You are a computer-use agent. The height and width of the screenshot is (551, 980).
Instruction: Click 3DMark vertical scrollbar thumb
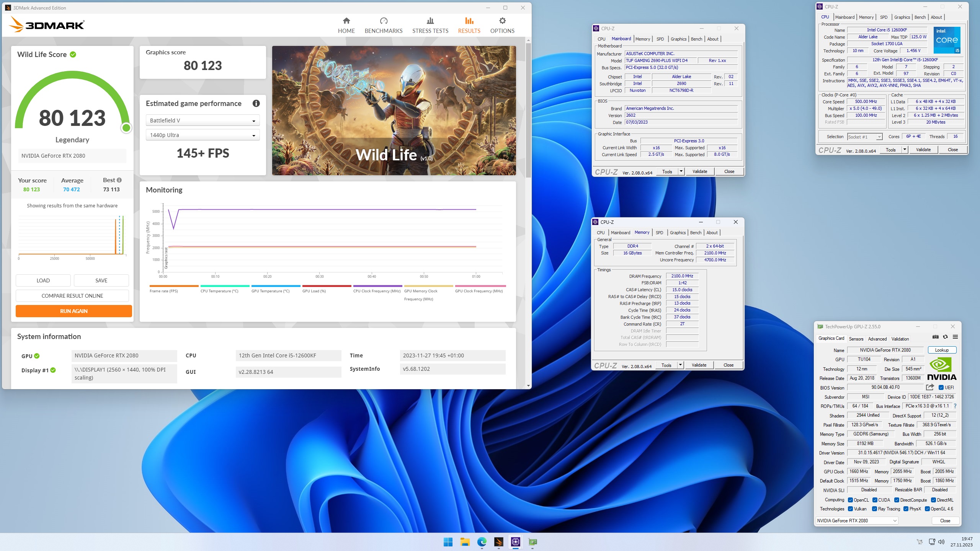pos(528,110)
